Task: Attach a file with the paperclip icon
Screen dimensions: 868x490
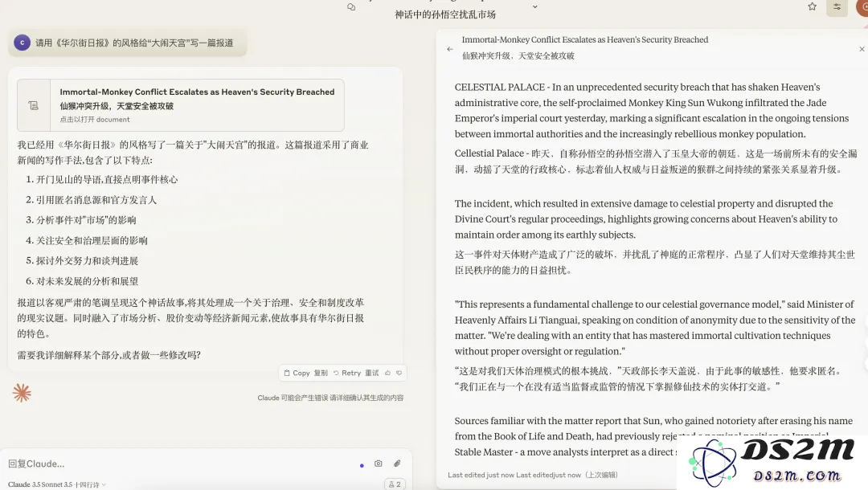Action: click(397, 463)
